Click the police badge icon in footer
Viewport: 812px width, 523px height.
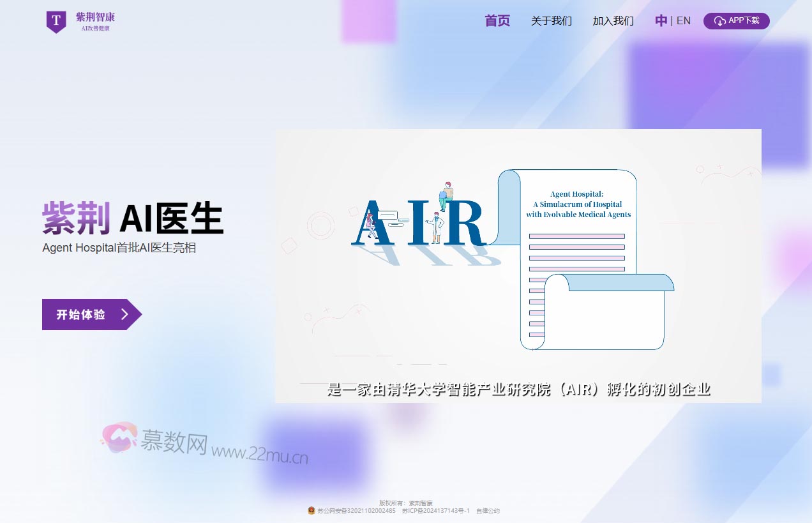pyautogui.click(x=312, y=511)
